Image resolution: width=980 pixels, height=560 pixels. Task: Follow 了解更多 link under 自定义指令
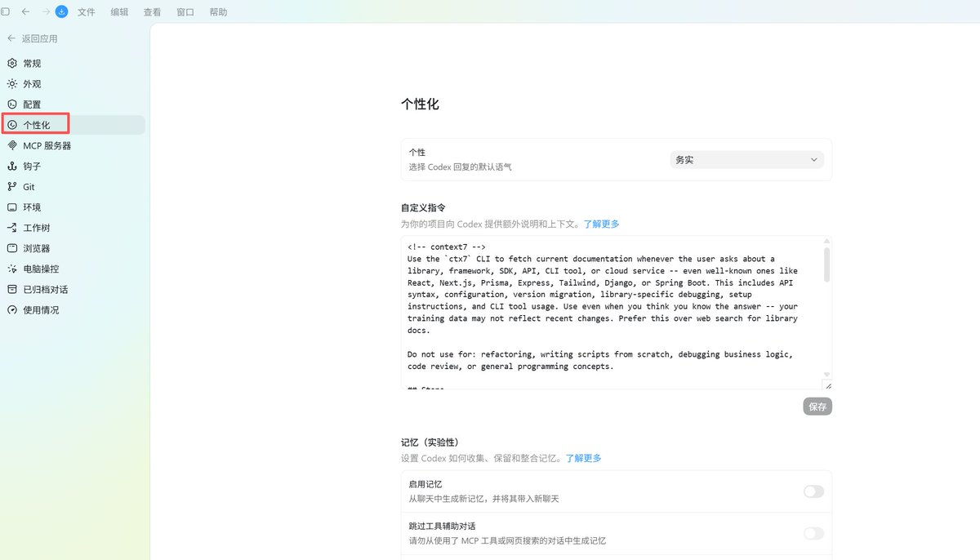pos(601,224)
